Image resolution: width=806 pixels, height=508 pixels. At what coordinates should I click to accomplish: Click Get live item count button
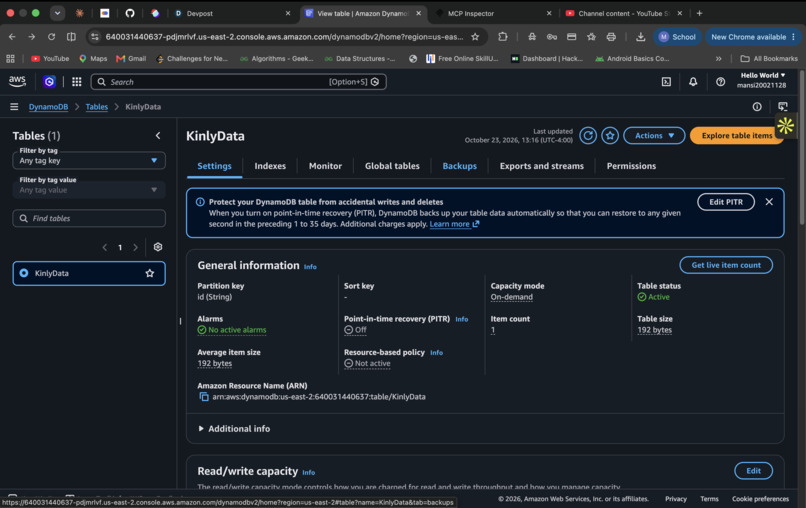pos(726,265)
